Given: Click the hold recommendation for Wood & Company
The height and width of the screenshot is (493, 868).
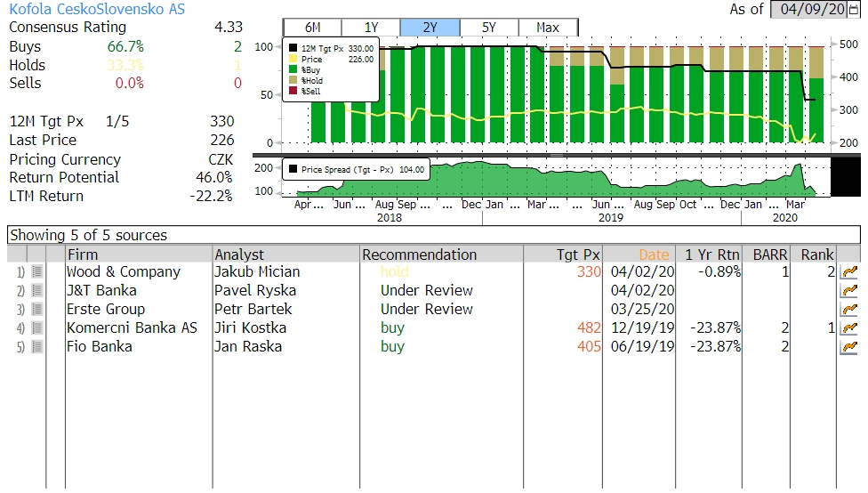Looking at the screenshot, I should [394, 272].
